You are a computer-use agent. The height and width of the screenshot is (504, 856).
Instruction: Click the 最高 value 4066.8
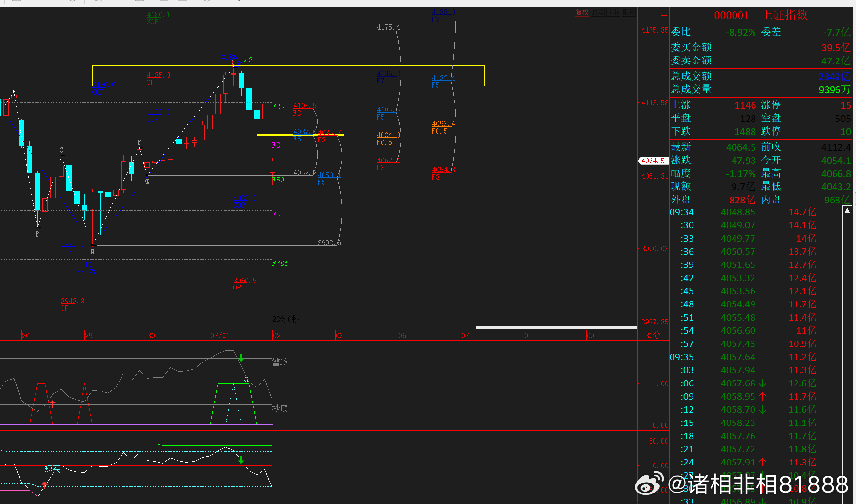point(836,174)
